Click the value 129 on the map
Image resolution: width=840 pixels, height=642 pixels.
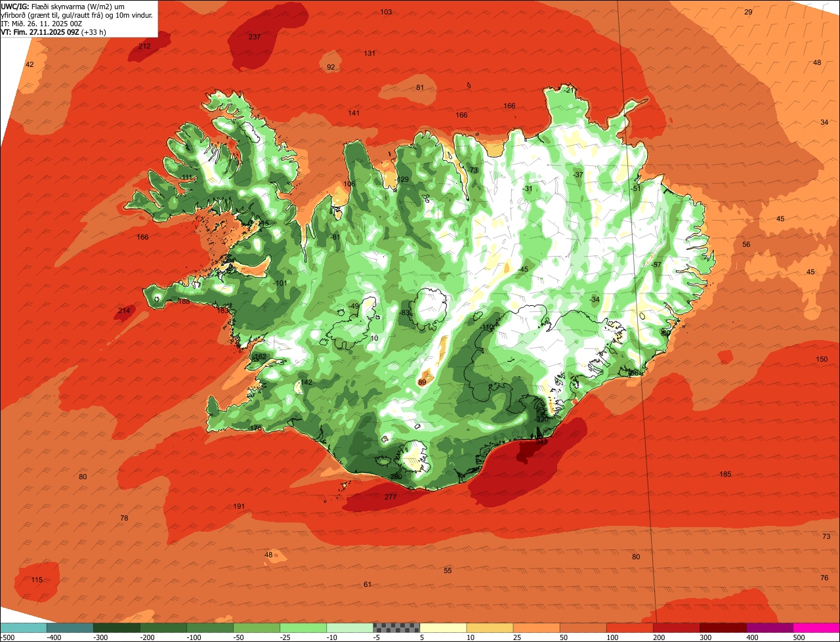point(403,179)
